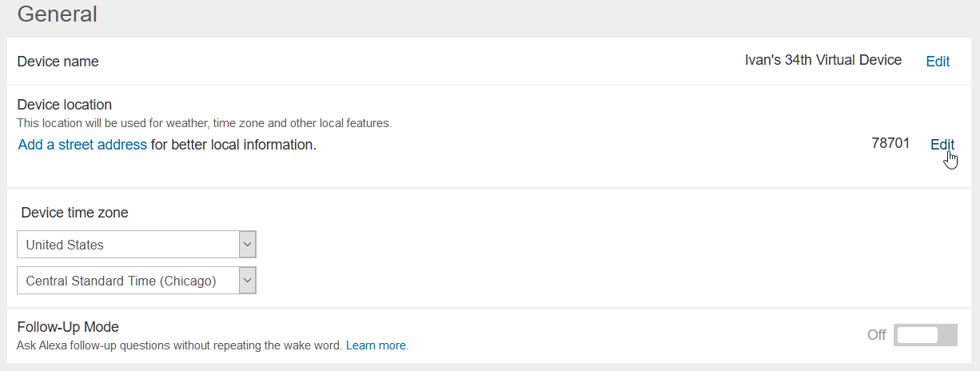Expand the arrow on the time zone combo box

coord(248,281)
